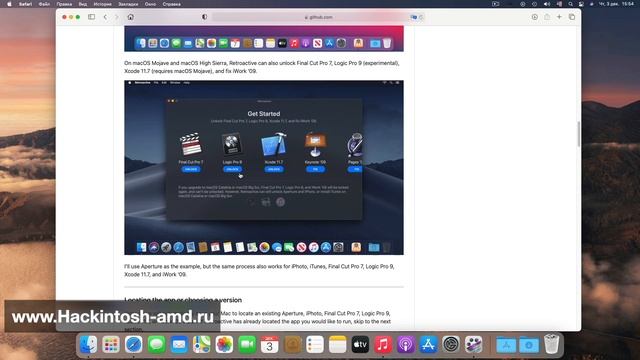Image resolution: width=640 pixels, height=360 pixels.
Task: Click the Safari compass icon in Dock
Action: point(134,344)
